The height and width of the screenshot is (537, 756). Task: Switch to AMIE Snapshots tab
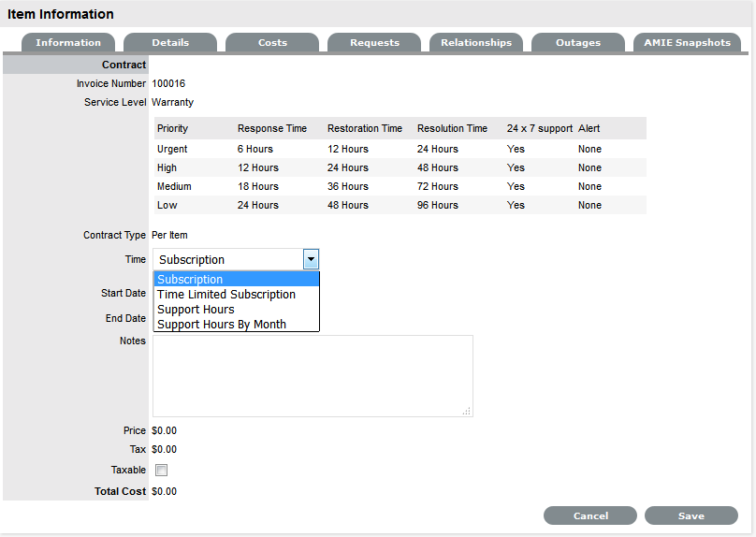(x=688, y=43)
